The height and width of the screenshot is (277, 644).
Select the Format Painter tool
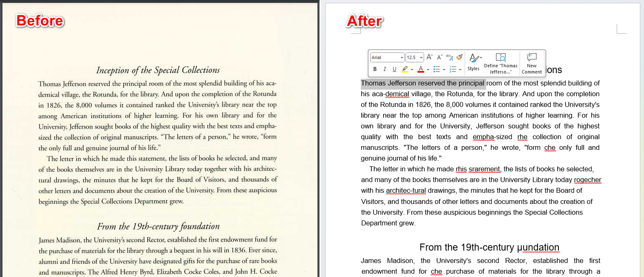point(460,58)
